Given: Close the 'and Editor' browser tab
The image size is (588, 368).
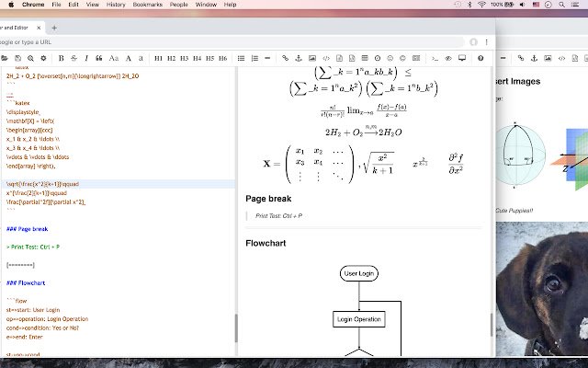Looking at the screenshot, I should click(x=39, y=28).
